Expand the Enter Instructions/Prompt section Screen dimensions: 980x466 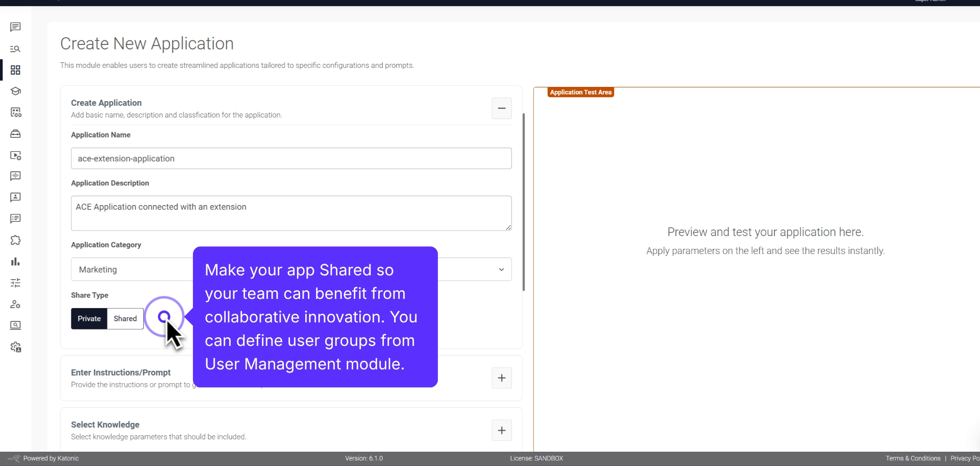[501, 378]
